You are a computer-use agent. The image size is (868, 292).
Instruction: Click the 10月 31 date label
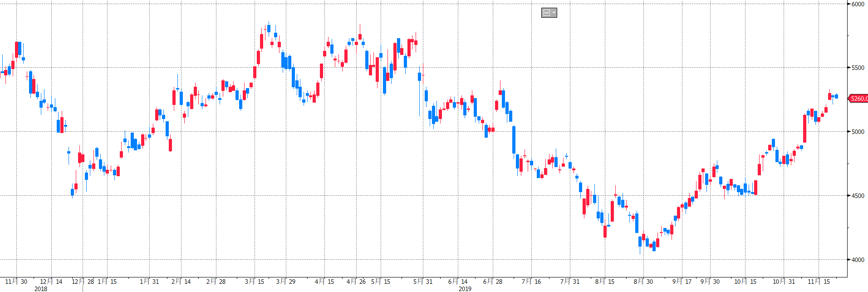(x=784, y=282)
